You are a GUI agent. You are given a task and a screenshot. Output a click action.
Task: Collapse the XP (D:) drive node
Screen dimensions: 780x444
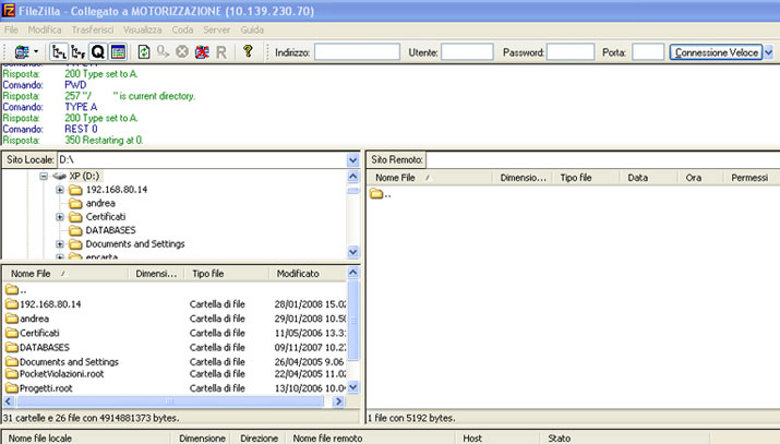coord(44,176)
